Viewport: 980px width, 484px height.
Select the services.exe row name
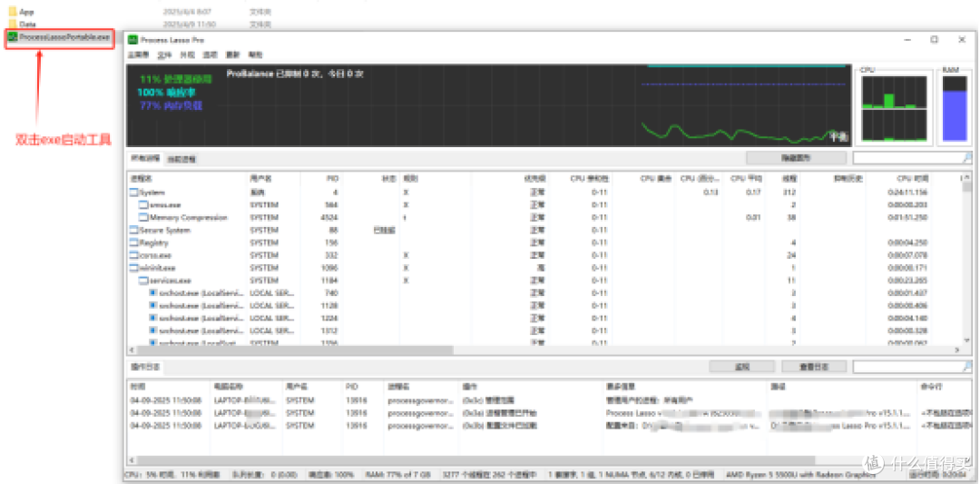[x=170, y=281]
